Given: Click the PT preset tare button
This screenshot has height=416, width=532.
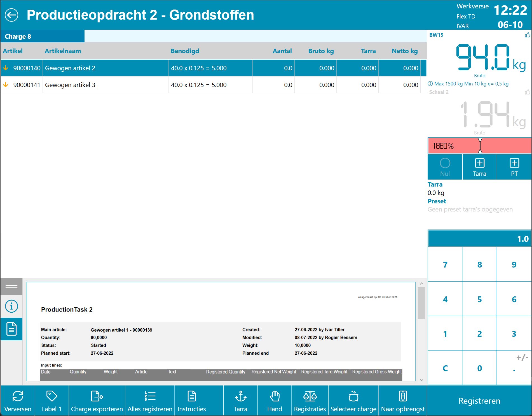Looking at the screenshot, I should (x=514, y=167).
